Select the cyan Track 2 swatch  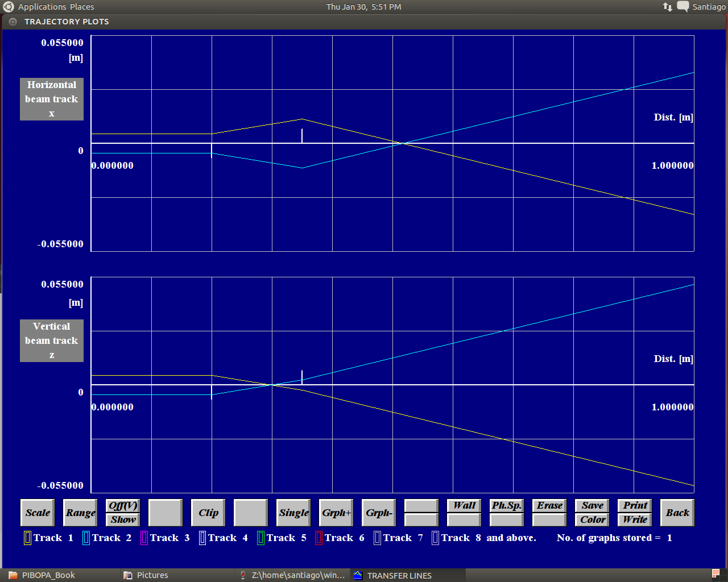point(86,538)
